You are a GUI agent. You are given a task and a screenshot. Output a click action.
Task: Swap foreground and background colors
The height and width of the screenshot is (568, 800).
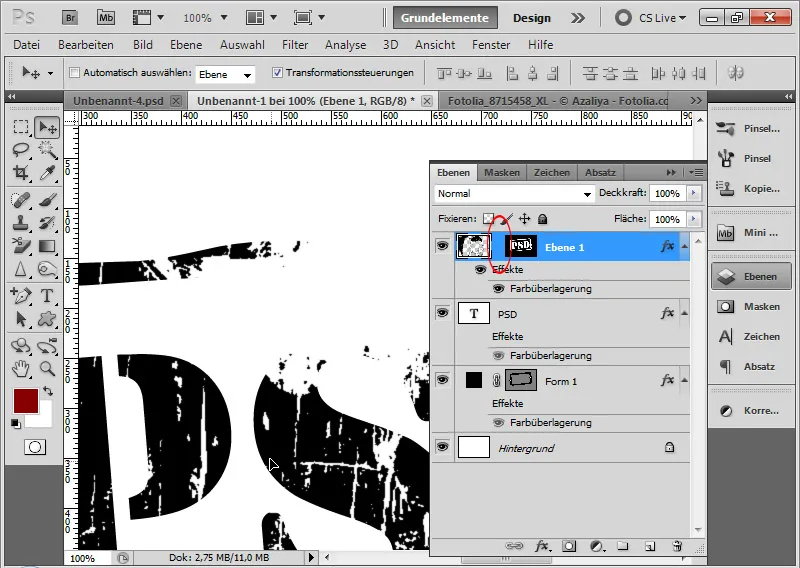[48, 391]
